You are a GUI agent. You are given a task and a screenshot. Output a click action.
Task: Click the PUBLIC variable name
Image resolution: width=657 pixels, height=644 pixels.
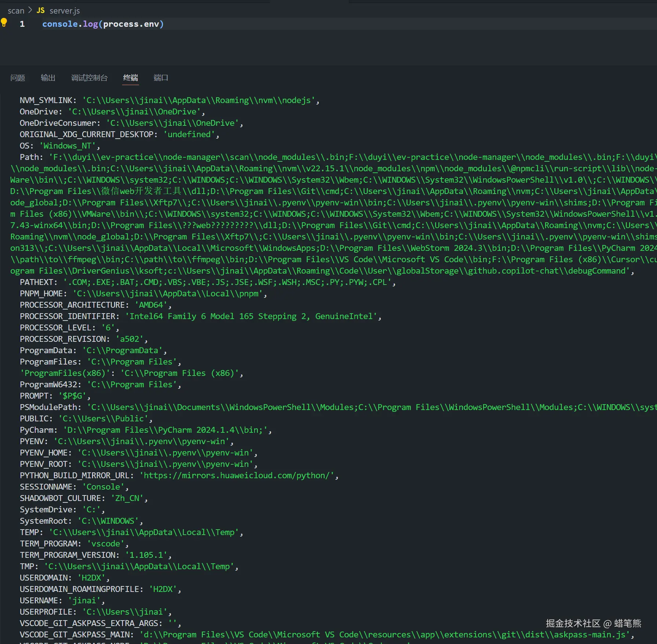pos(34,418)
